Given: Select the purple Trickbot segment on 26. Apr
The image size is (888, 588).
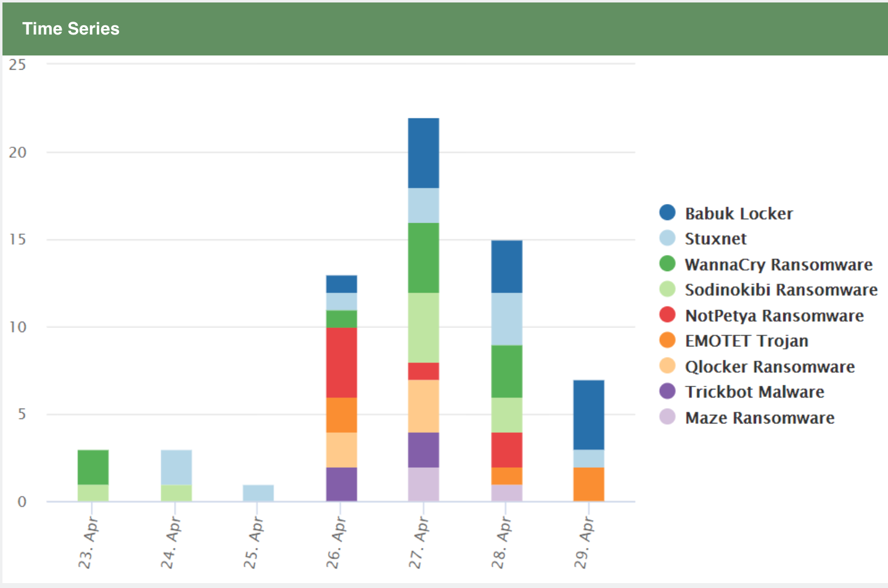Looking at the screenshot, I should coord(342,484).
